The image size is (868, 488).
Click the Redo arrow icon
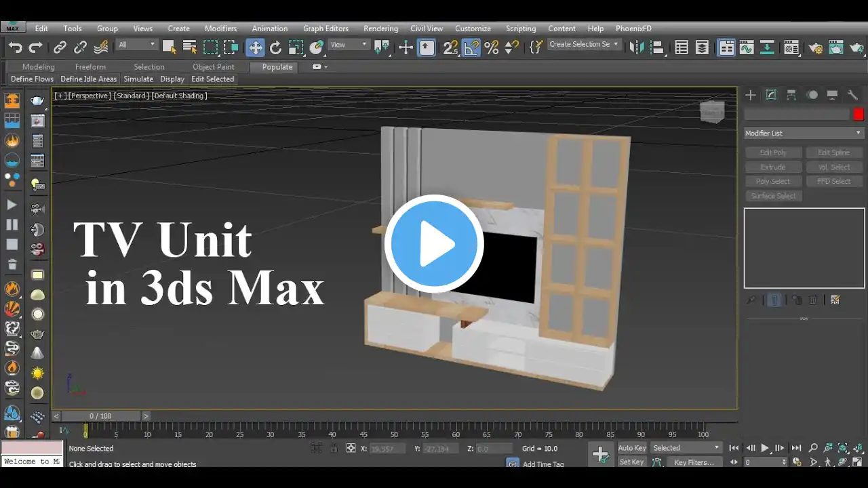pos(35,47)
